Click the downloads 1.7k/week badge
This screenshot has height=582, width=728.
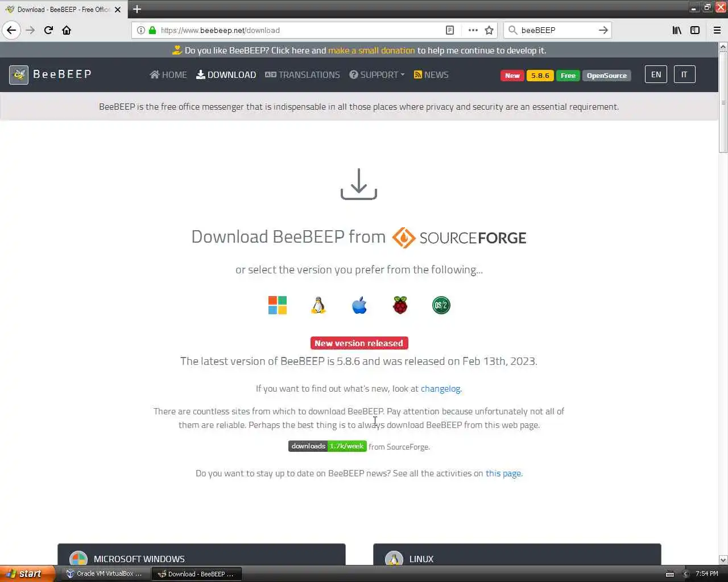[328, 446]
